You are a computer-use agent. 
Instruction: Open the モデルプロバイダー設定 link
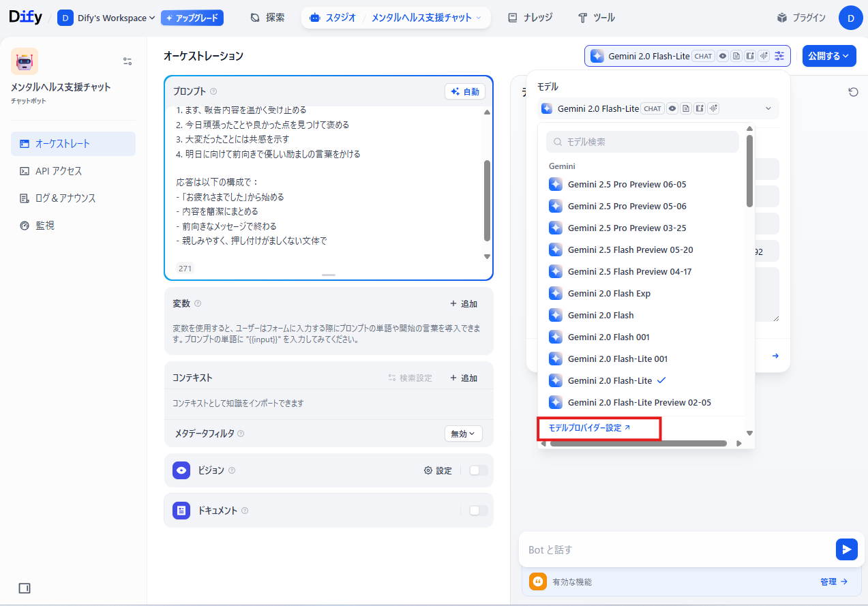[x=590, y=428]
